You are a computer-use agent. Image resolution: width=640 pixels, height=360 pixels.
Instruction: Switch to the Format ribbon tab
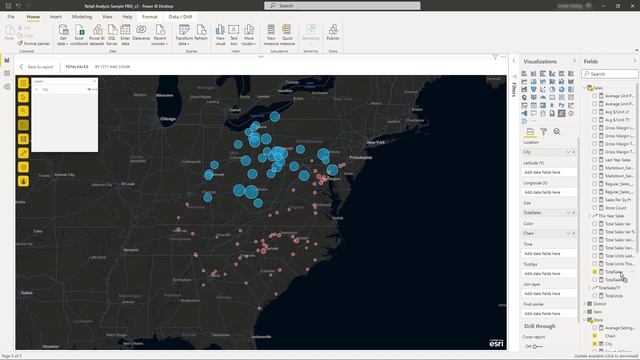click(149, 17)
